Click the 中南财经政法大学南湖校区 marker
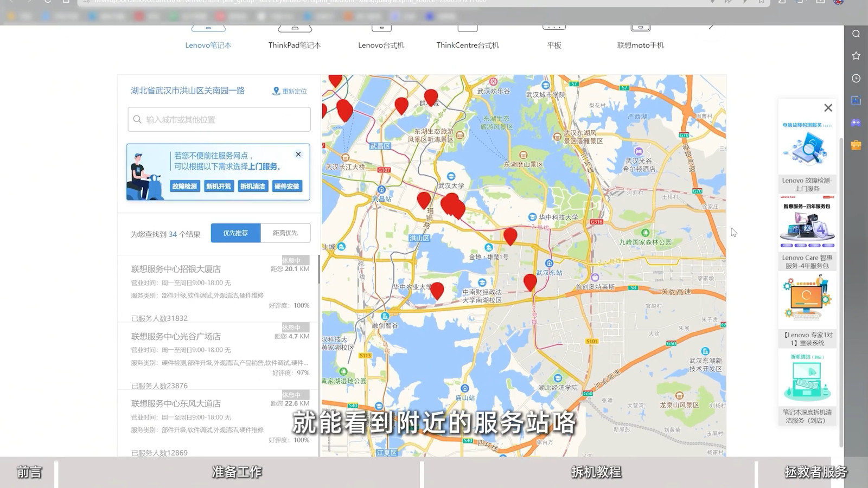 pyautogui.click(x=482, y=282)
